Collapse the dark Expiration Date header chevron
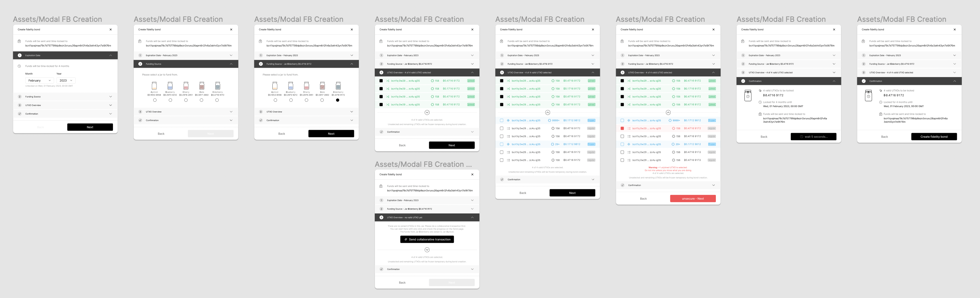Viewport: 980px width, 298px height. (111, 56)
